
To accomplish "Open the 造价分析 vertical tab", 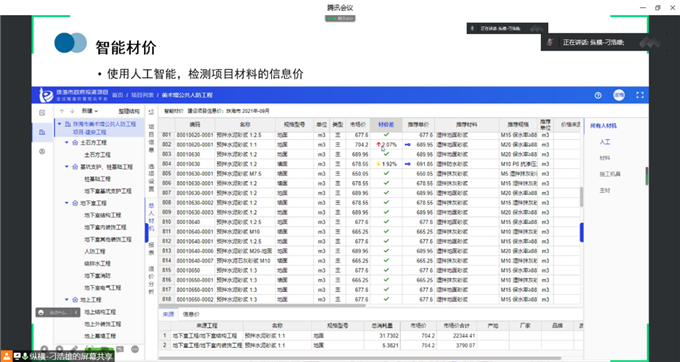I will 151,280.
